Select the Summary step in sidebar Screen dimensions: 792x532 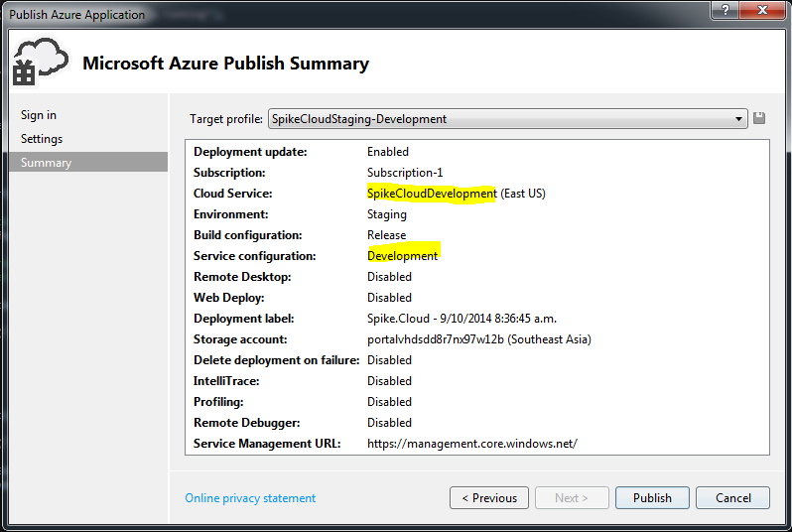88,162
